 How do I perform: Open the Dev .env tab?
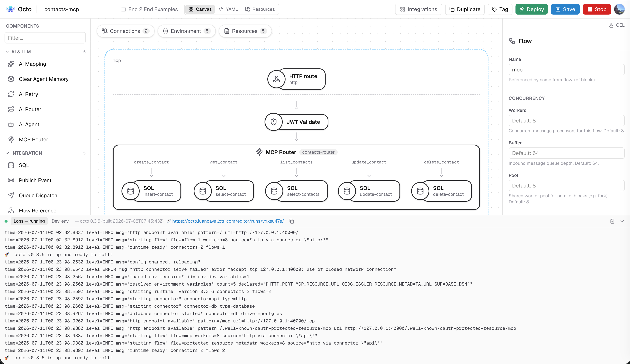pos(60,221)
